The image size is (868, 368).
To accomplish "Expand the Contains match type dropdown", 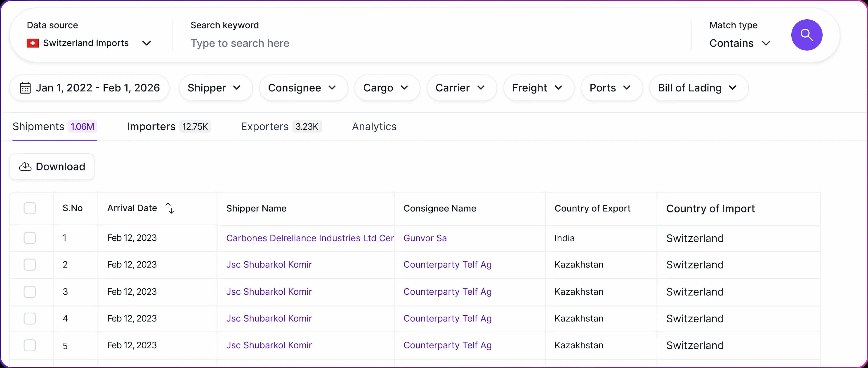I will point(740,43).
